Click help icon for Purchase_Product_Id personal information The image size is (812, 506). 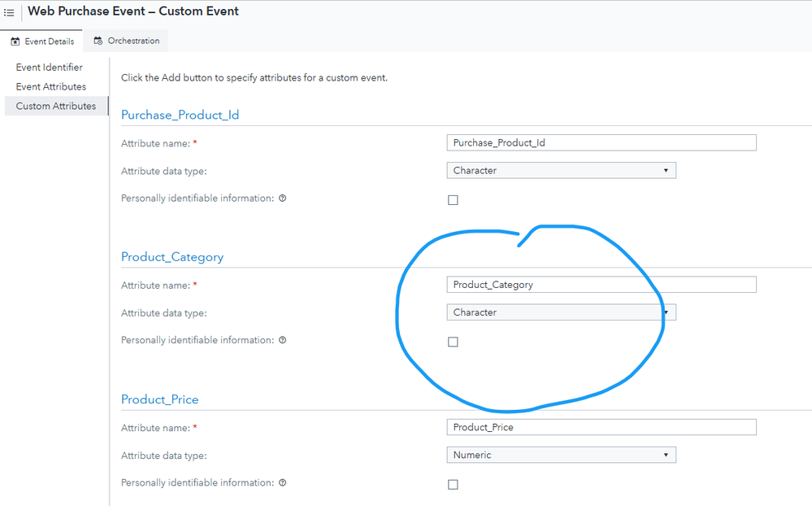click(282, 198)
